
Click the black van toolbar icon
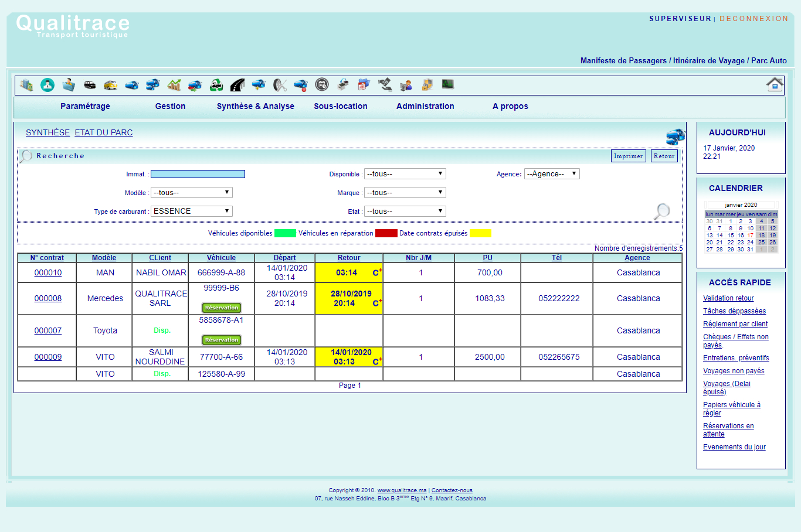pos(90,85)
